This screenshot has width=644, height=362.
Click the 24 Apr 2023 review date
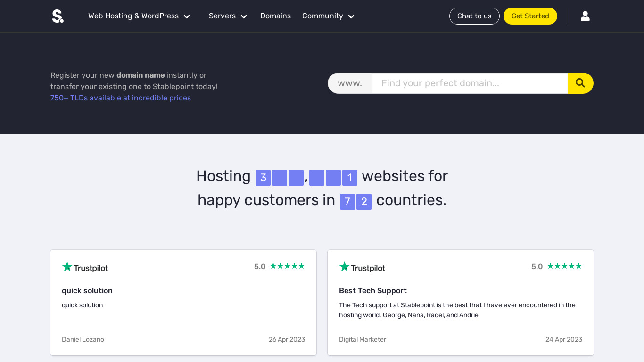[564, 339]
